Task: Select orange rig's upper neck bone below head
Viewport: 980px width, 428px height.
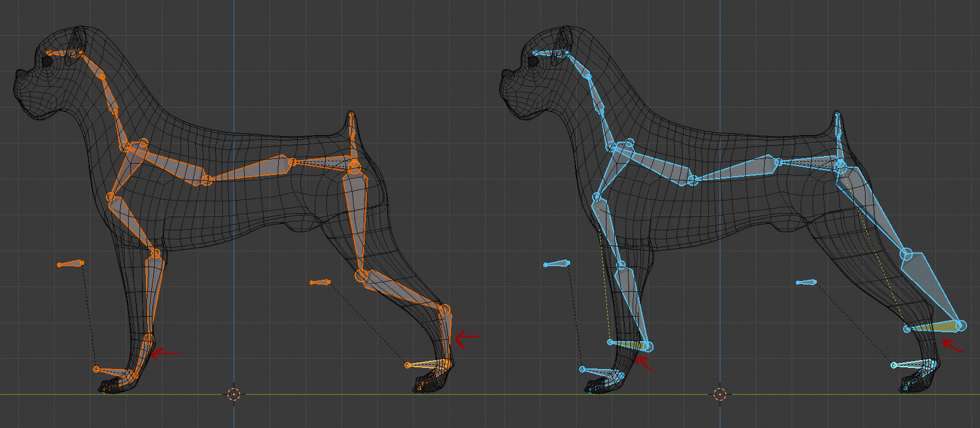Action: (x=92, y=65)
